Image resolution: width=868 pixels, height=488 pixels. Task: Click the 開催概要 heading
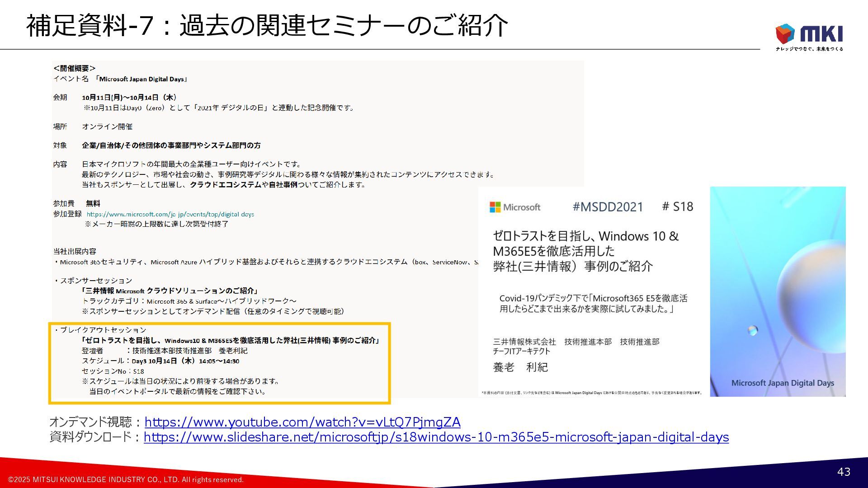tap(75, 68)
